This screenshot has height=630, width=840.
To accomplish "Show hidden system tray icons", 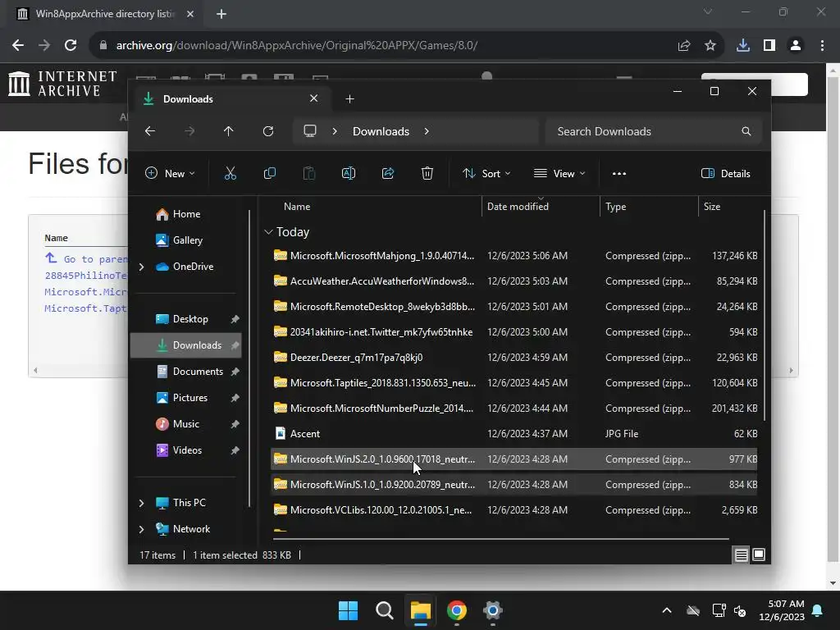I will (666, 610).
